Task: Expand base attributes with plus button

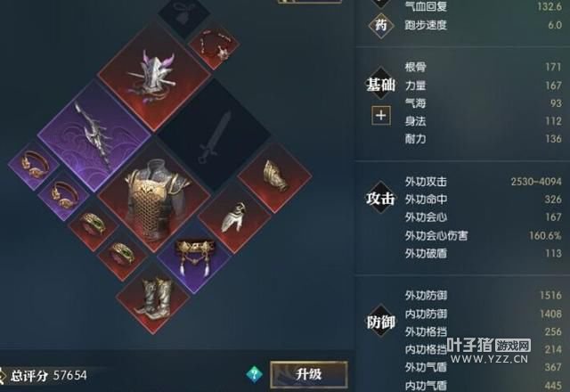Action: (x=381, y=116)
